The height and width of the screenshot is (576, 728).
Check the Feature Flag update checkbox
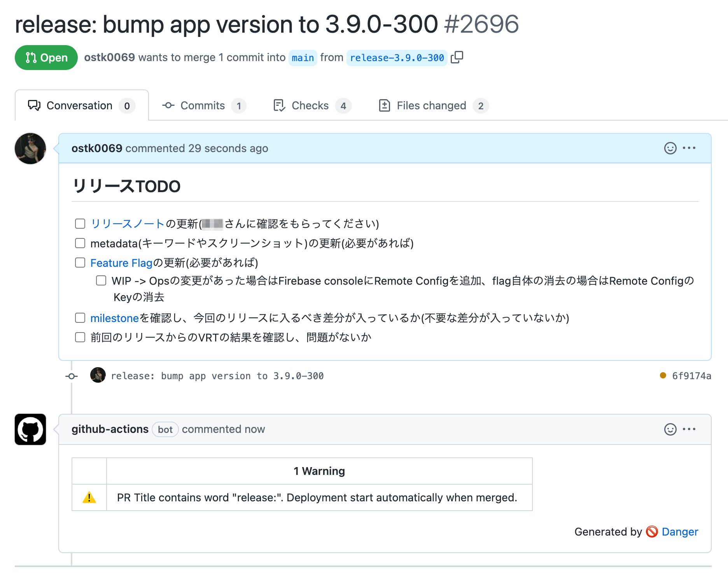[x=80, y=262]
